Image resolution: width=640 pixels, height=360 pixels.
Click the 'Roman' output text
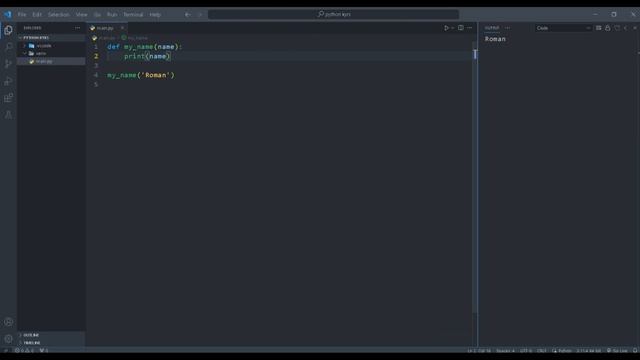pyautogui.click(x=495, y=39)
